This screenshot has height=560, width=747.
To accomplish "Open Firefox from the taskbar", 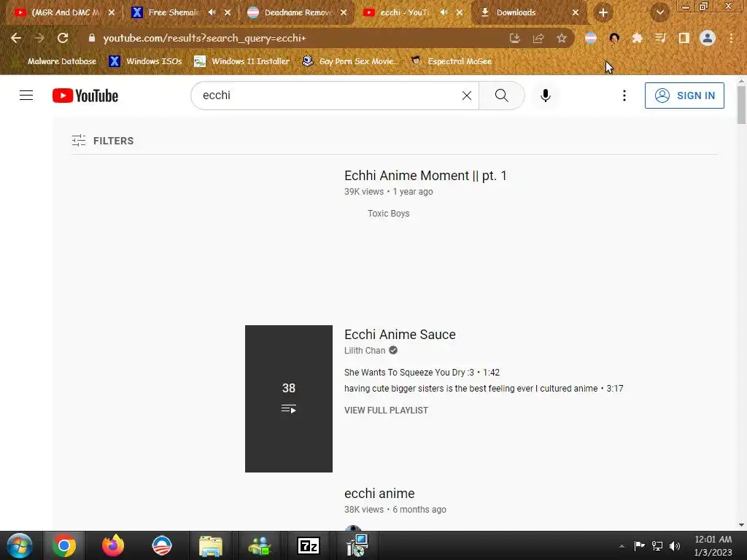I will [113, 545].
